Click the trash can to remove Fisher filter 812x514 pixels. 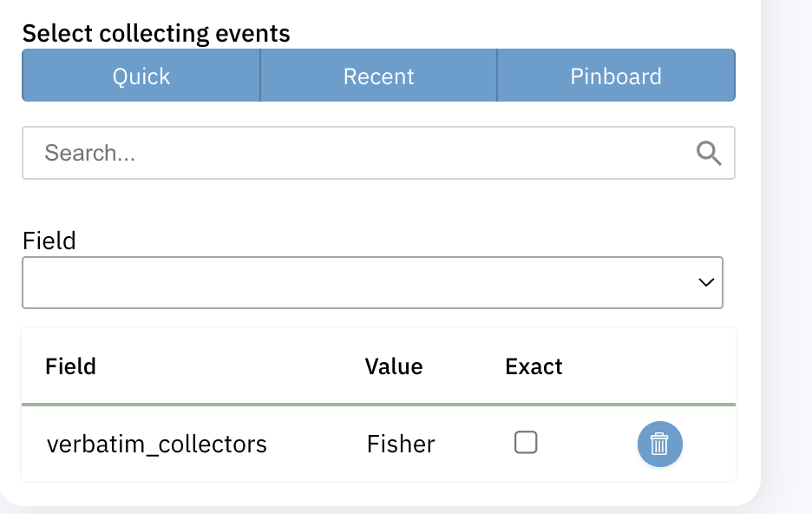[x=659, y=444]
